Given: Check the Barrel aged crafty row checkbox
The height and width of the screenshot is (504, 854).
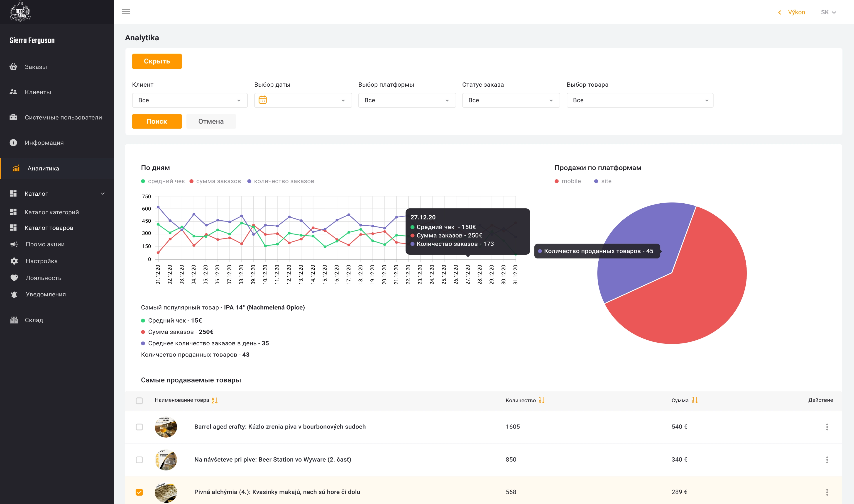Looking at the screenshot, I should 139,427.
